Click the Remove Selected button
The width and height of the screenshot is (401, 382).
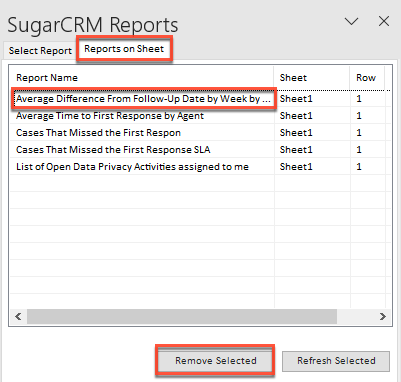[215, 361]
